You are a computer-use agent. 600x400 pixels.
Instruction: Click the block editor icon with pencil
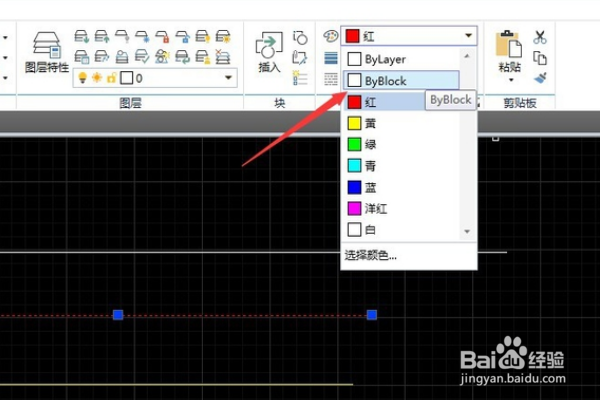[300, 57]
